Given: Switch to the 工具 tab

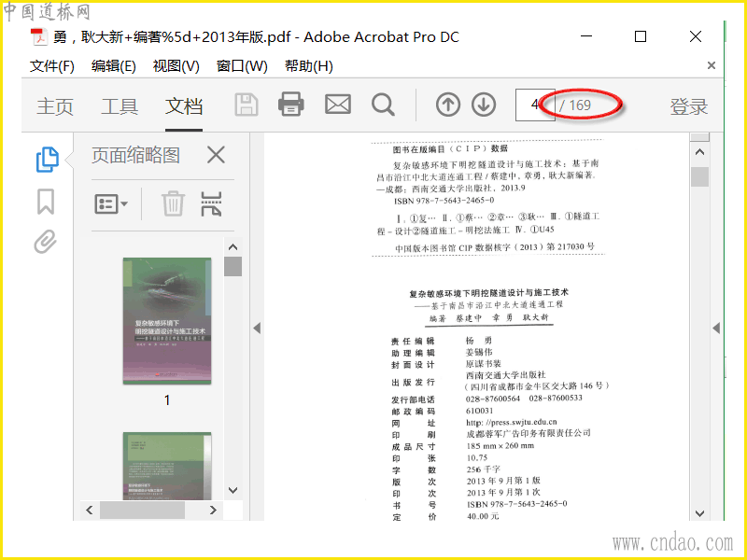Looking at the screenshot, I should [x=120, y=106].
